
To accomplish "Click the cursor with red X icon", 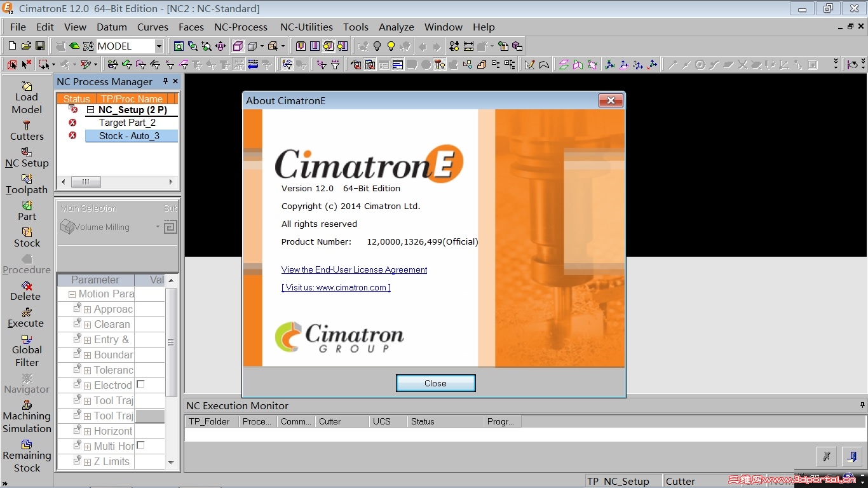I will pyautogui.click(x=27, y=64).
